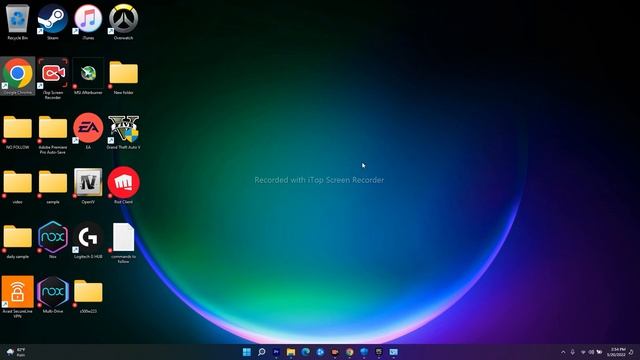Launch Steam from the desktop

(53, 22)
